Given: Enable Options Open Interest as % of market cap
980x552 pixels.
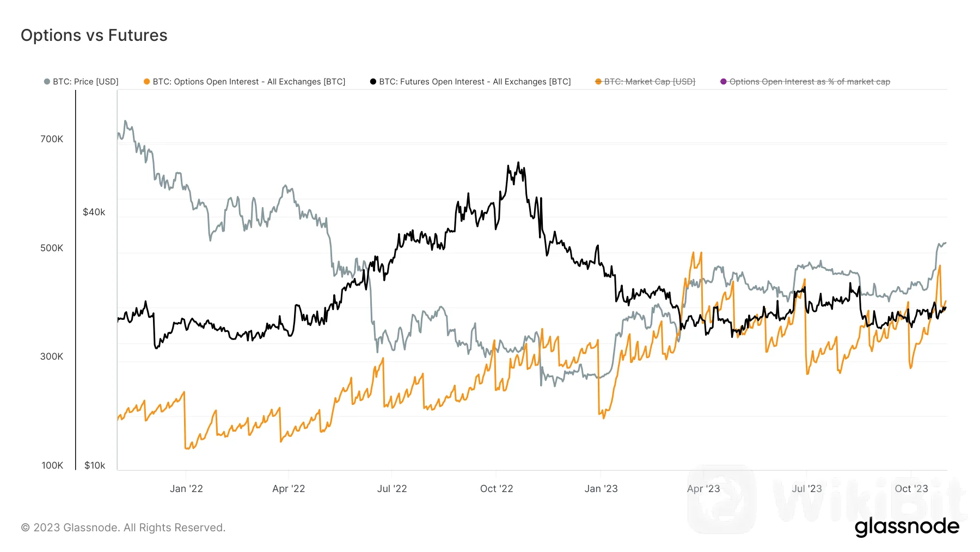Looking at the screenshot, I should pyautogui.click(x=810, y=82).
